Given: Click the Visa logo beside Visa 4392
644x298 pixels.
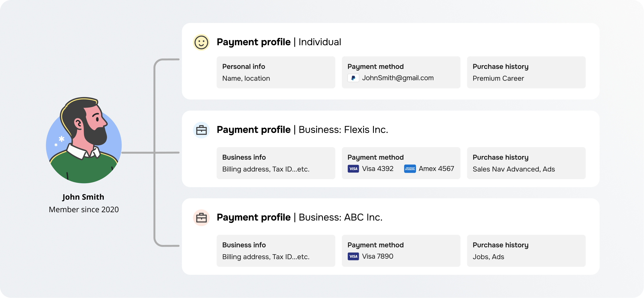Looking at the screenshot, I should click(x=353, y=169).
